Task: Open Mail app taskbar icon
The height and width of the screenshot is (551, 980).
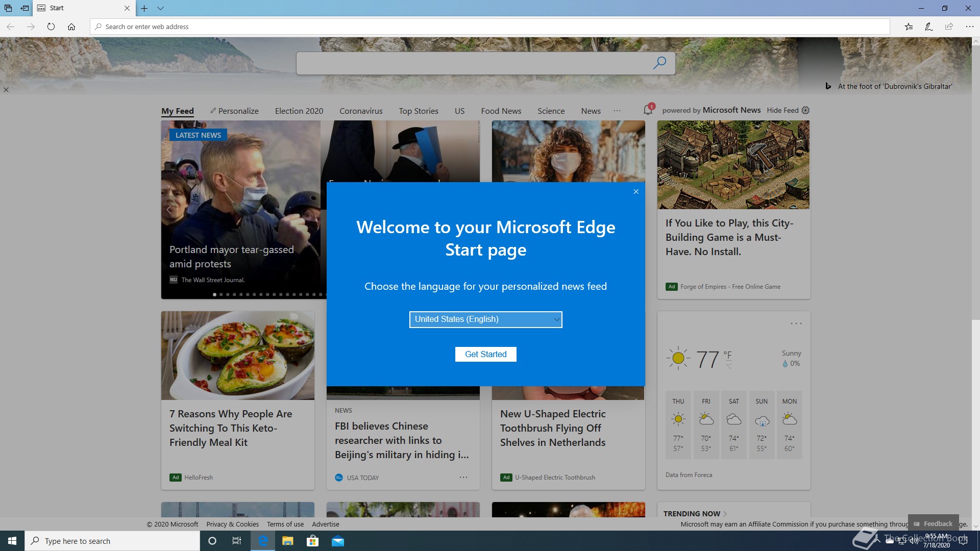Action: (x=337, y=541)
